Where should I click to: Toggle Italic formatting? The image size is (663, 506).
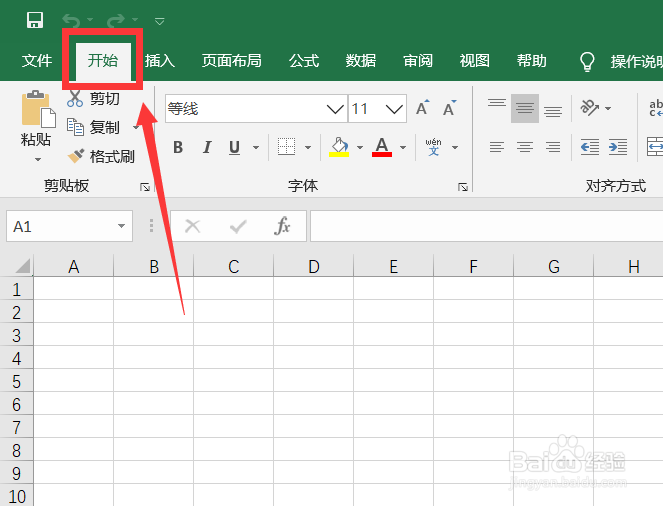[207, 147]
